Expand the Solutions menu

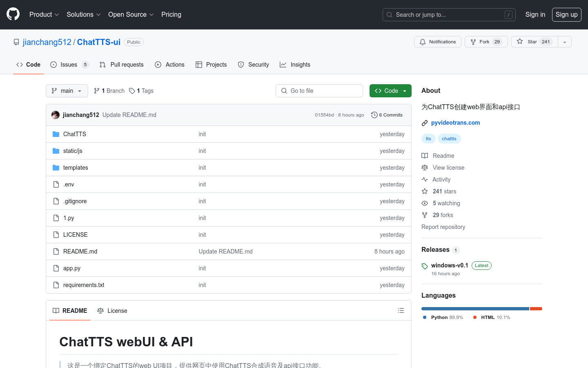(83, 14)
